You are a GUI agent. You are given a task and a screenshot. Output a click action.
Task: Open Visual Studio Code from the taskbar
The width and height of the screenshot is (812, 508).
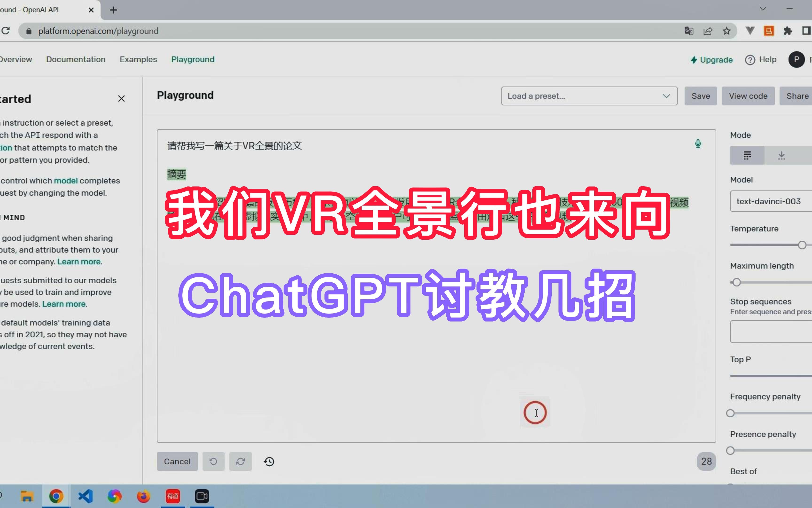pyautogui.click(x=85, y=496)
